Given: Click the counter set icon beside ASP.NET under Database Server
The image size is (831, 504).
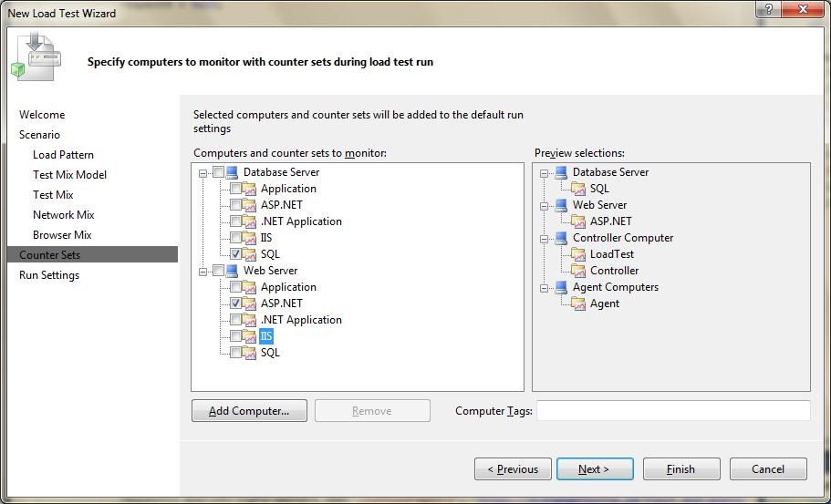Looking at the screenshot, I should point(250,205).
